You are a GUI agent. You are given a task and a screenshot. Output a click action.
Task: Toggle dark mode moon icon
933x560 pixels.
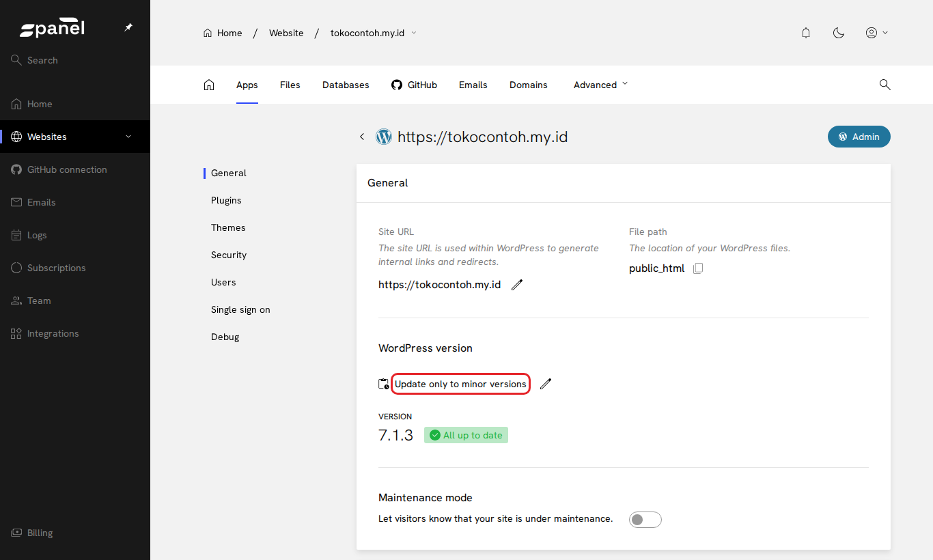click(839, 33)
